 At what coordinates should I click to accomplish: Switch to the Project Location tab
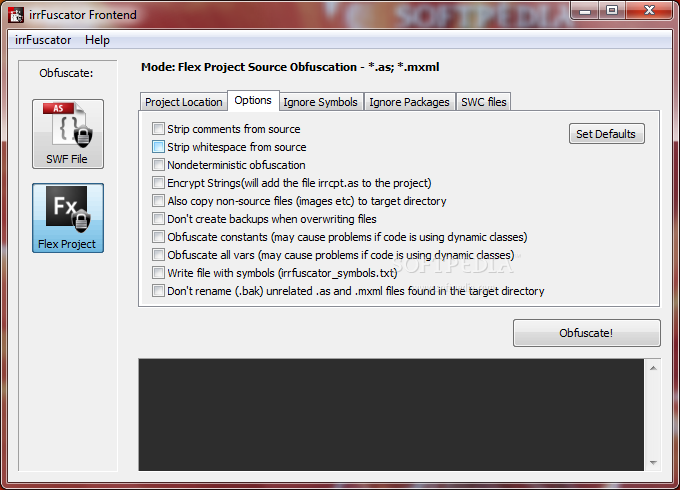click(x=183, y=102)
